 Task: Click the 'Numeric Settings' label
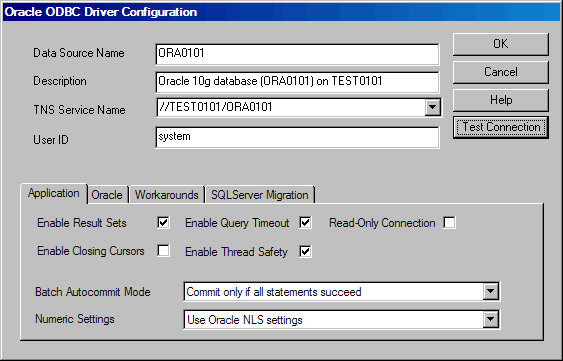[75, 319]
